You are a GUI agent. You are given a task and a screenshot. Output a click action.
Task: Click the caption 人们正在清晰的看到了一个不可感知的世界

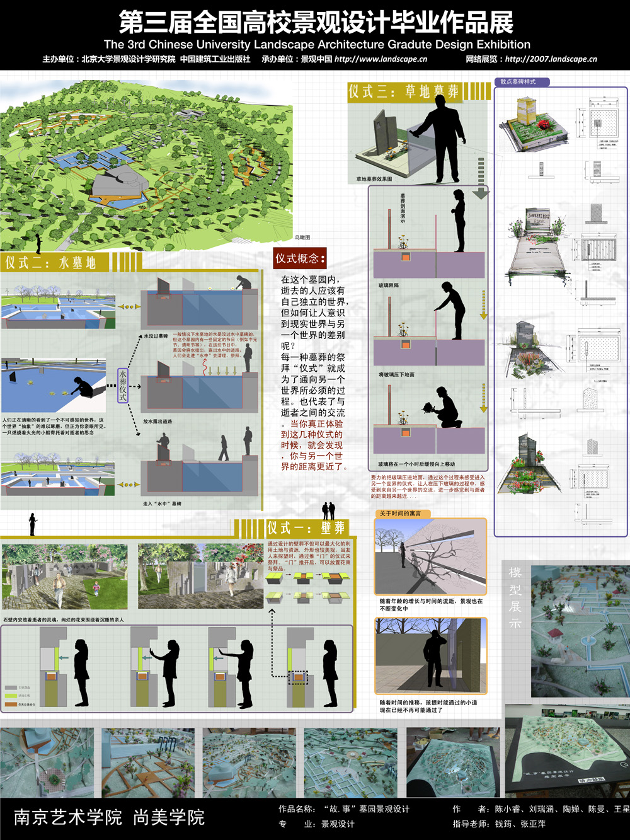54,426
